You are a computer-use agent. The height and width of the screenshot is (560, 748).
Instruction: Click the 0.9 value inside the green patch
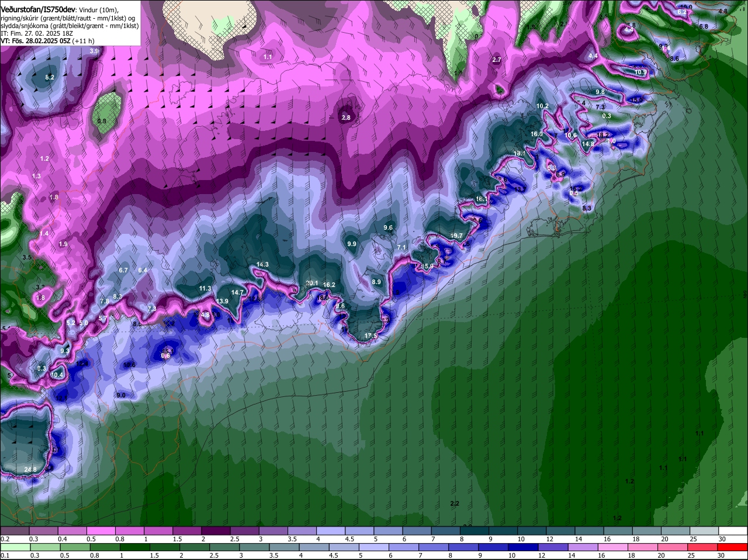(x=102, y=121)
